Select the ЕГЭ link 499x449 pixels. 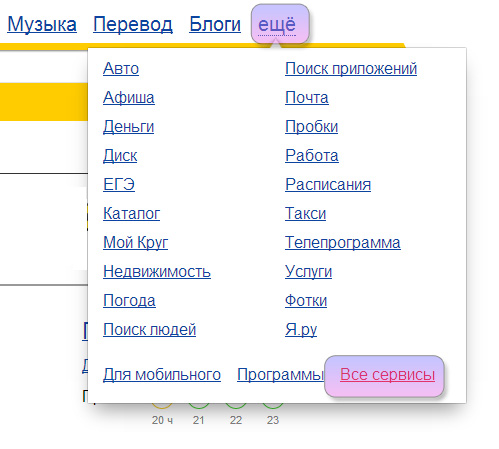click(x=119, y=184)
